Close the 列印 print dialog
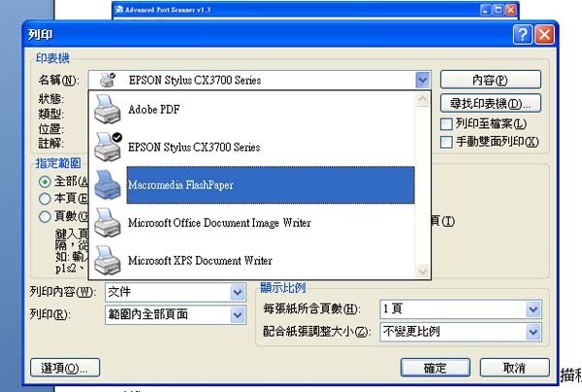 pyautogui.click(x=544, y=35)
